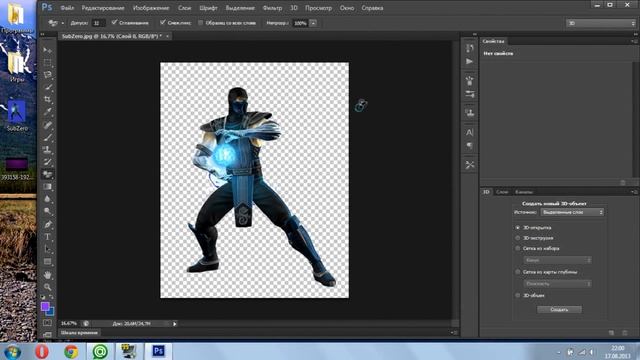Switch to the Слои panel tab
Image resolution: width=640 pixels, height=360 pixels.
pyautogui.click(x=502, y=192)
